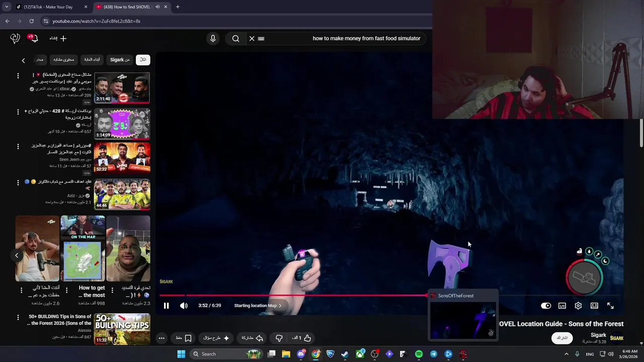Open the 2:11:40 podcast video thumbnail

click(122, 88)
